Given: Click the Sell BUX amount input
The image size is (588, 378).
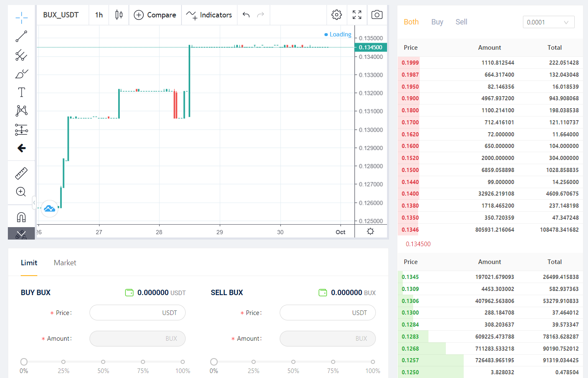Looking at the screenshot, I should tap(327, 339).
